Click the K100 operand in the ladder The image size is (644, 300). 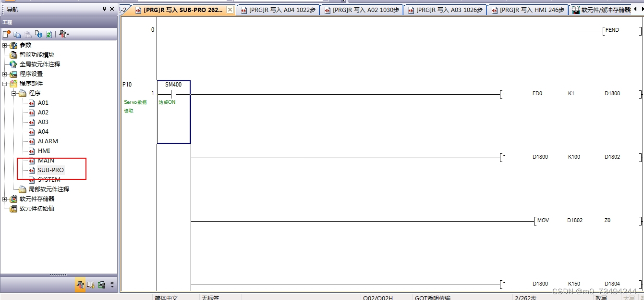[574, 157]
